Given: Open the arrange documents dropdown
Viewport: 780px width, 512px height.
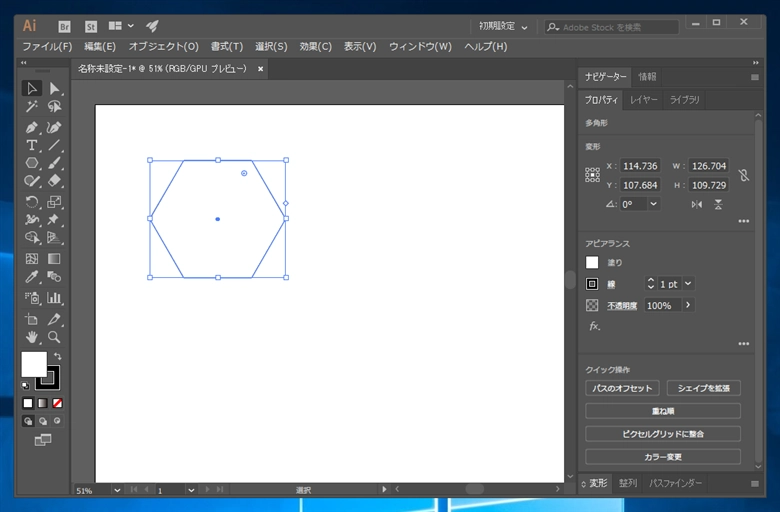Looking at the screenshot, I should (x=121, y=26).
